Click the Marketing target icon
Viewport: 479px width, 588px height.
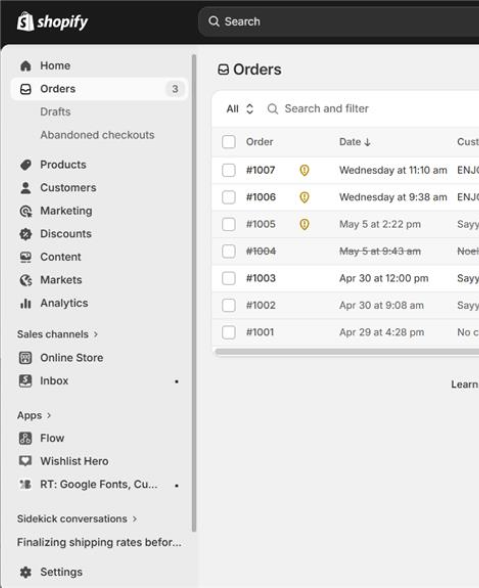pyautogui.click(x=26, y=211)
